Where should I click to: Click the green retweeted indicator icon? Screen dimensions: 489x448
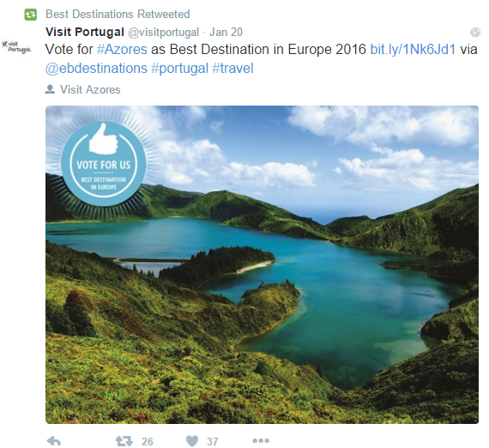pyautogui.click(x=31, y=15)
